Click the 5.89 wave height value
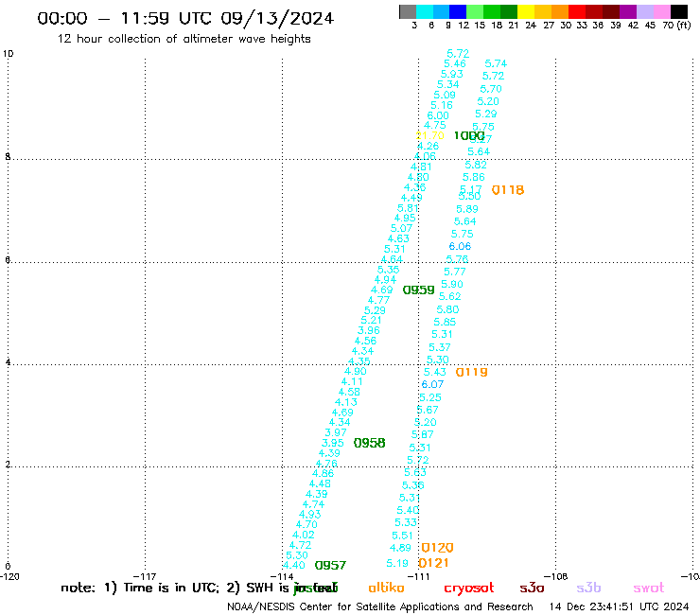This screenshot has width=700, height=615. coord(467,209)
